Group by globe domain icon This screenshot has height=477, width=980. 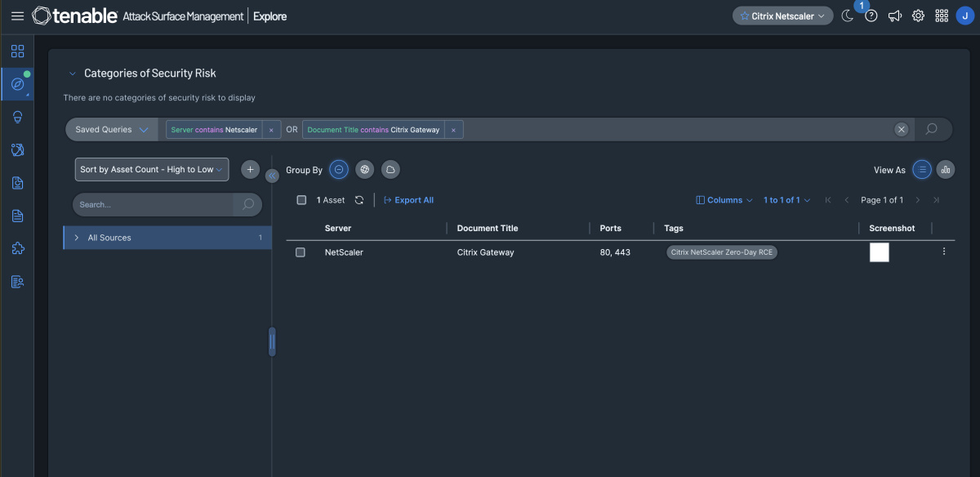pos(365,170)
